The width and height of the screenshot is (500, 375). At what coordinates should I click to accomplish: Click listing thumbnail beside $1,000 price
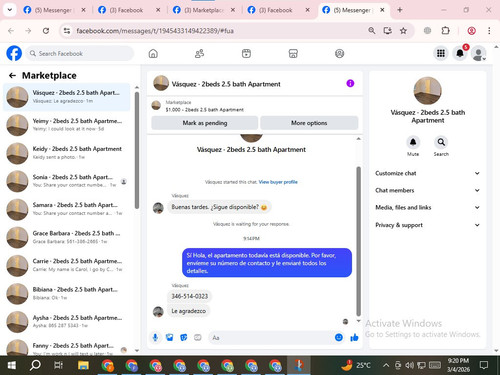pos(156,106)
